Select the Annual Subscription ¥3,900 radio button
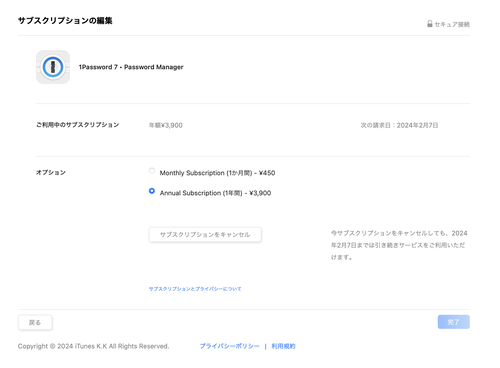The image size is (500, 368). coord(152,191)
